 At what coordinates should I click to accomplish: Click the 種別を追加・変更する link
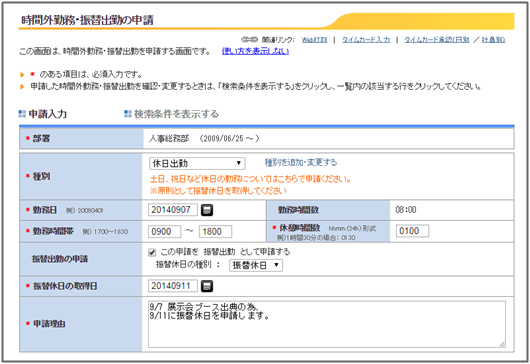[x=301, y=163]
